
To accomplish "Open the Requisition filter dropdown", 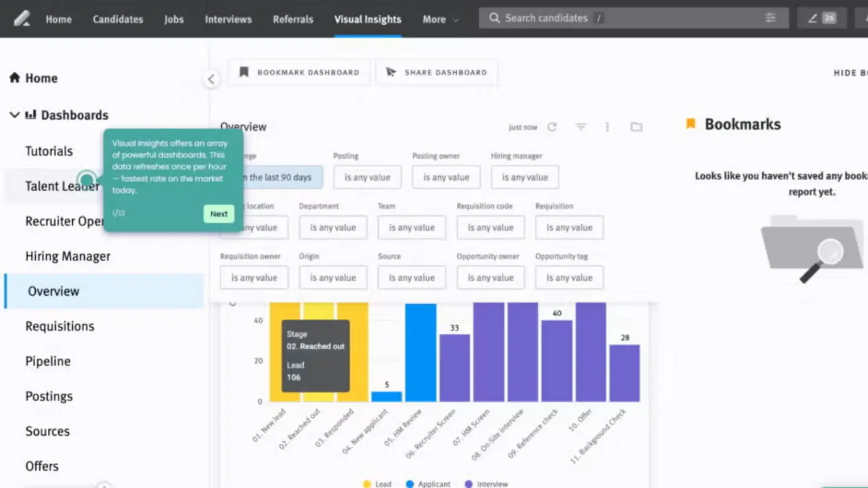I will coord(569,228).
